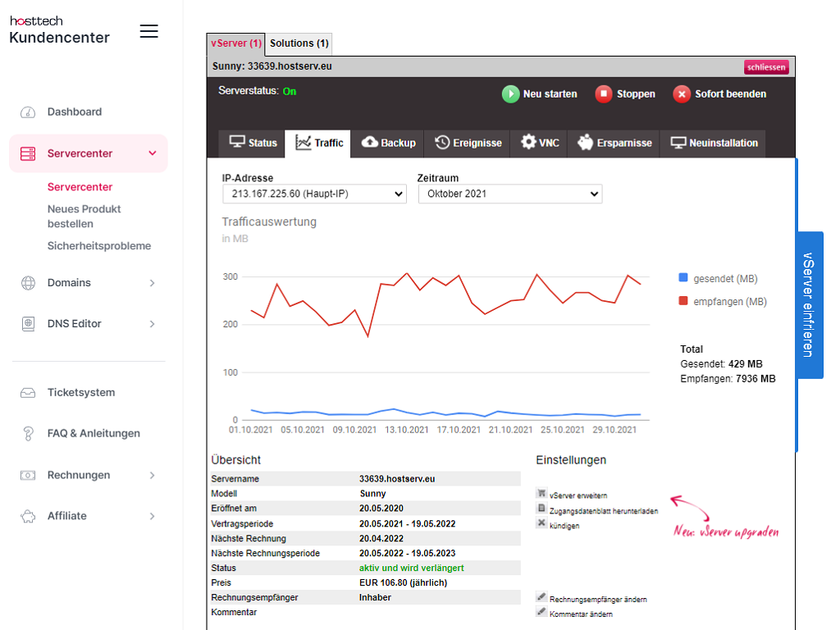The image size is (840, 630).
Task: Click Kommentar ändern link
Action: [x=581, y=614]
